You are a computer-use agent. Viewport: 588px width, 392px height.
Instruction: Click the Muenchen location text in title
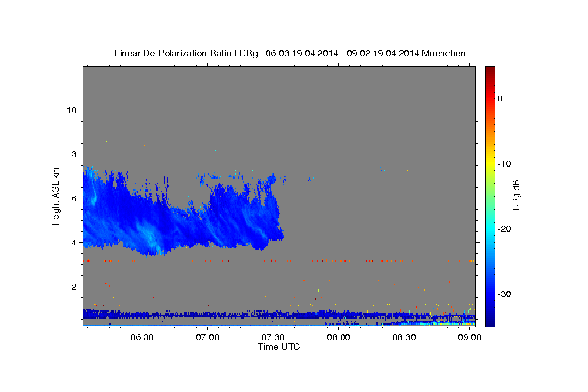click(x=443, y=53)
